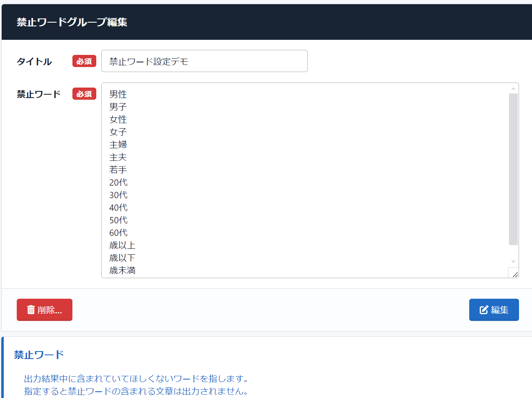Click the help line starting with 指定すると禁止ワード
Viewport: 532px width, 398px height.
(x=136, y=392)
